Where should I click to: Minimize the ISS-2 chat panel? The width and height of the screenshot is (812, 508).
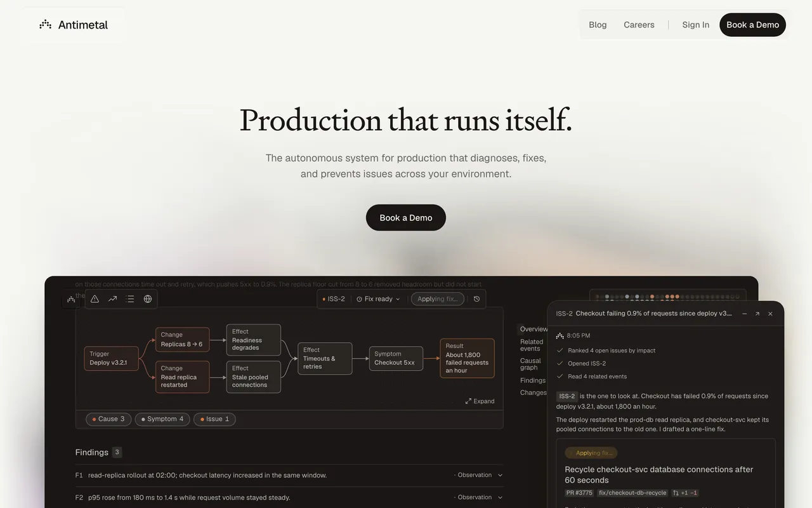click(745, 314)
